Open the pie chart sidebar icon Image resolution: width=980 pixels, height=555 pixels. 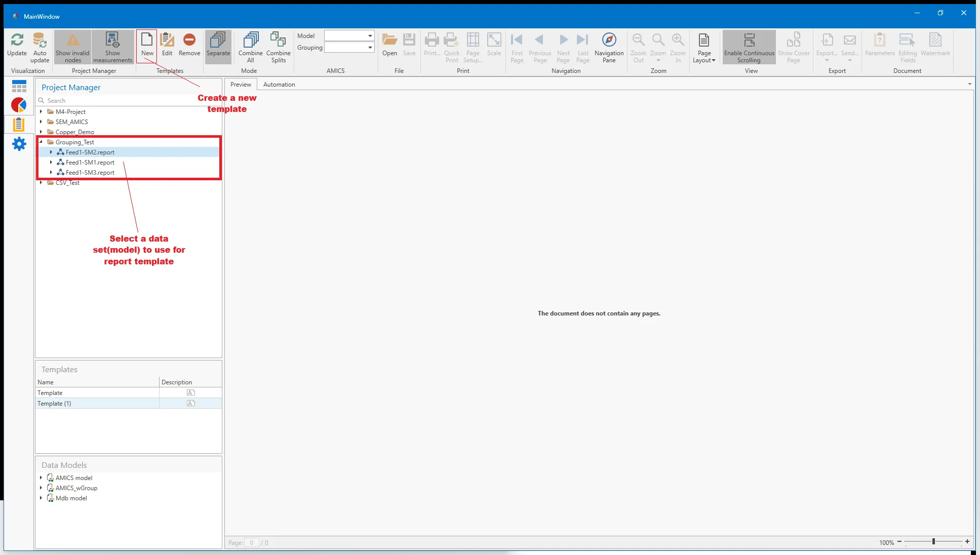point(19,105)
